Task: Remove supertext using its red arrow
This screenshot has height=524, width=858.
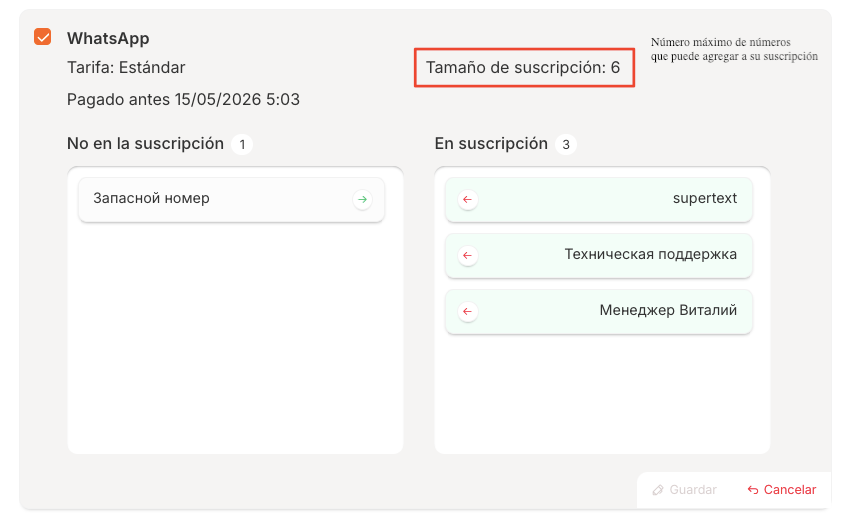Action: click(x=467, y=200)
